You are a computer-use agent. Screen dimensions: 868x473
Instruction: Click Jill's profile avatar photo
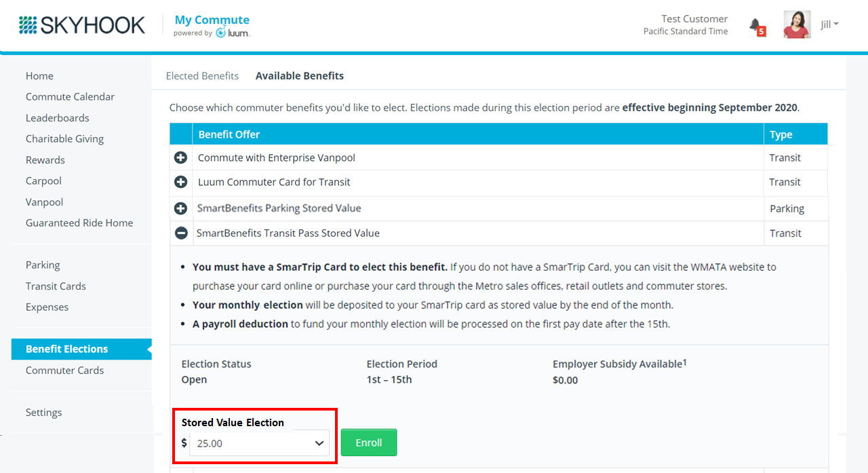(797, 24)
